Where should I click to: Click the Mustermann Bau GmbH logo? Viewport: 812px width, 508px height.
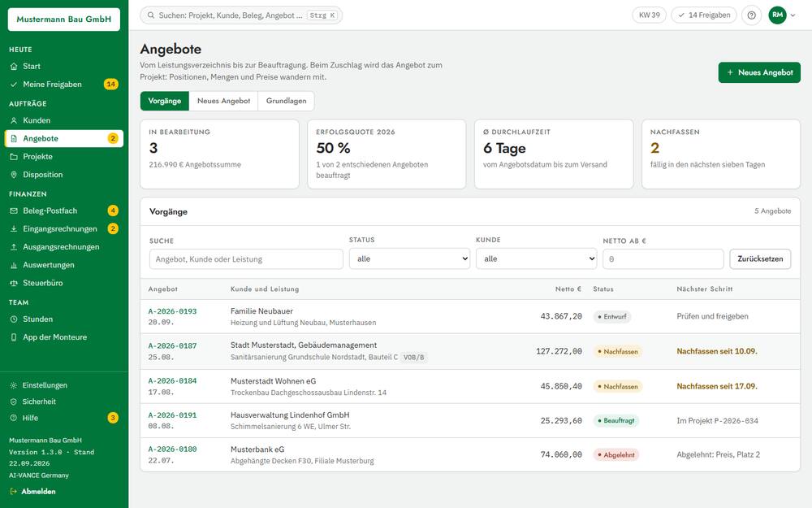point(63,20)
